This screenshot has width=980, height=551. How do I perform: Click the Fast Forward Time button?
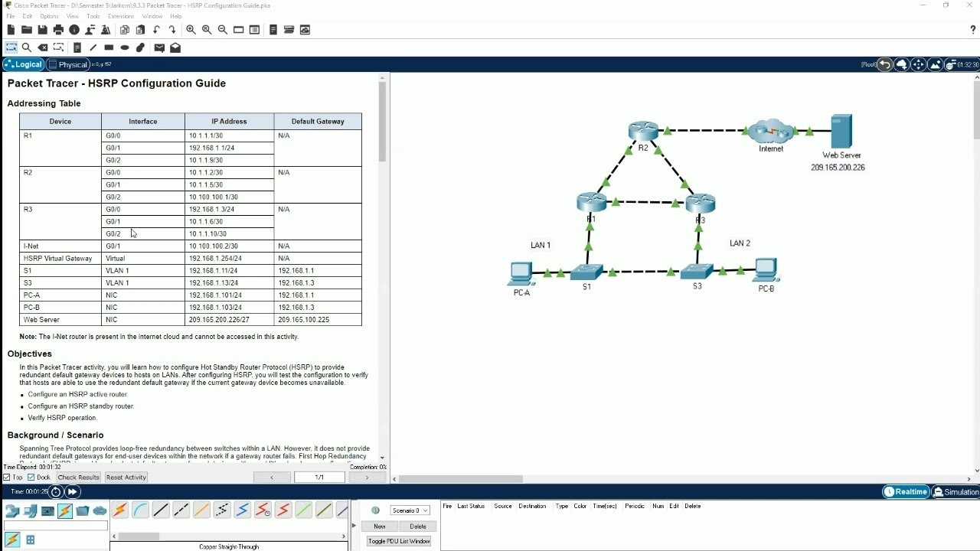click(73, 492)
